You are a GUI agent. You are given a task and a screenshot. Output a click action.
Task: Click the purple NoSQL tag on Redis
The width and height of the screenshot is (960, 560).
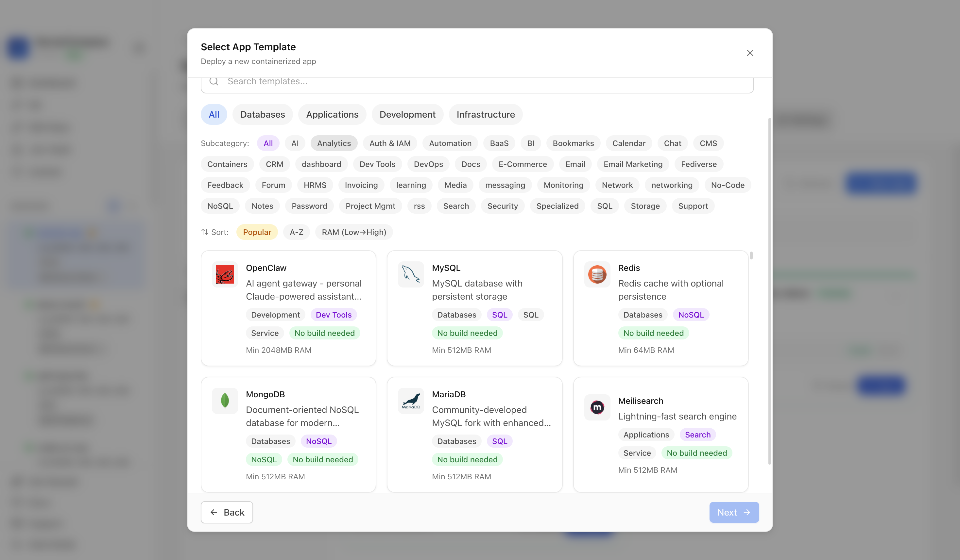coord(691,314)
